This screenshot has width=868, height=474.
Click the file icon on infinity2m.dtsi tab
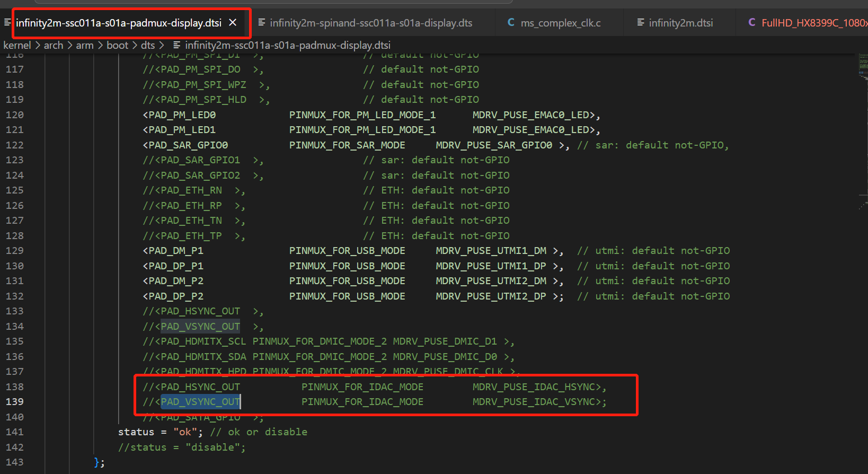coord(641,22)
